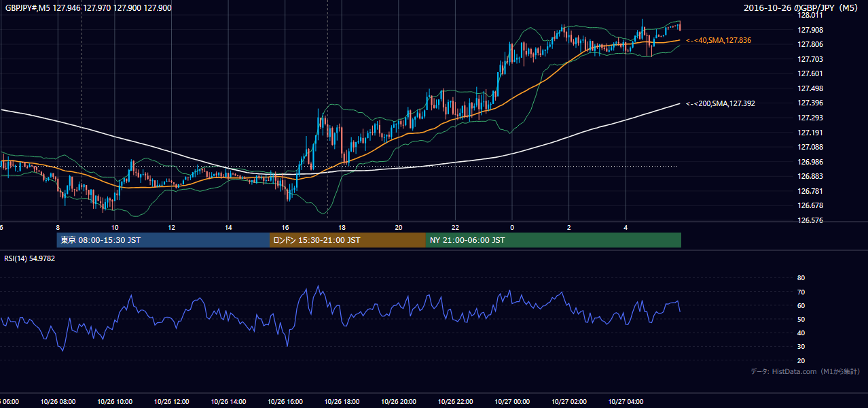The image size is (868, 408).
Task: Click RSI axis level 30
Action: (x=801, y=346)
